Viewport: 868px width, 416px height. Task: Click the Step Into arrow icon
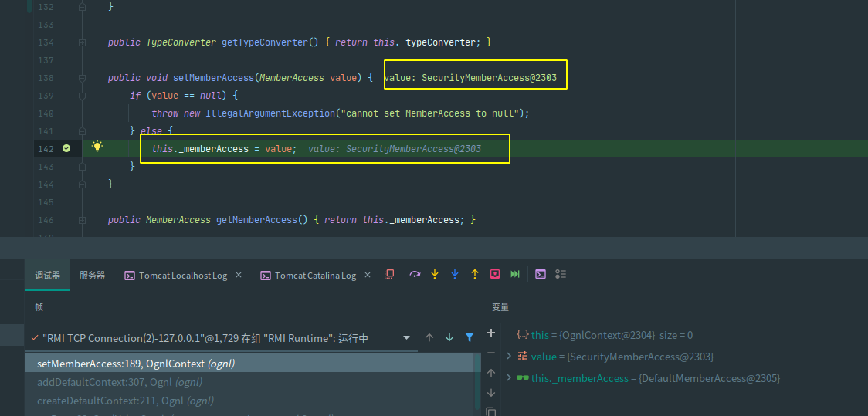point(435,274)
